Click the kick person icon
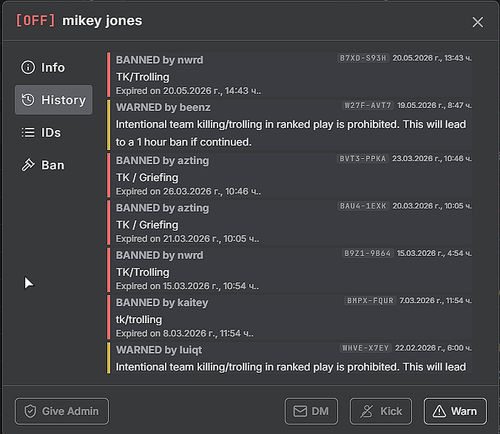This screenshot has width=500, height=434. click(367, 411)
